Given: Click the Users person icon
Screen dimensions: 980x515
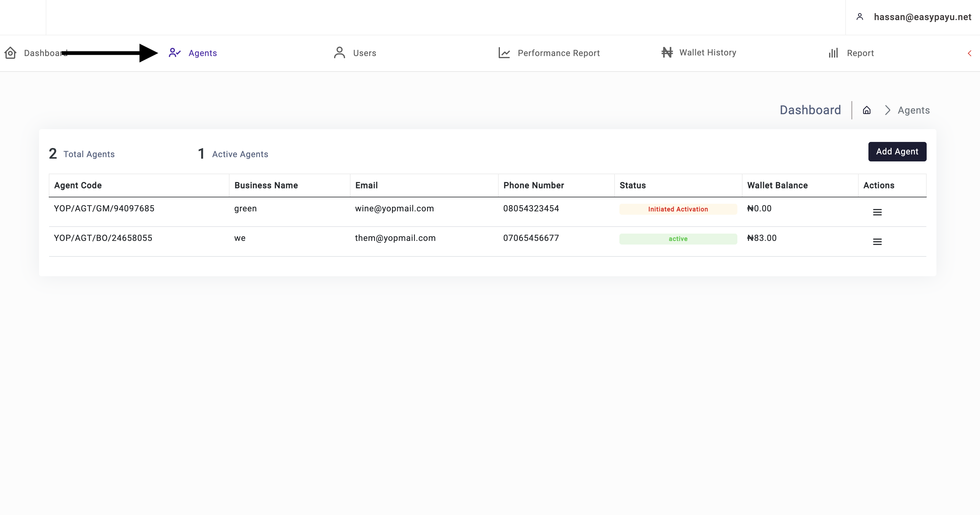Looking at the screenshot, I should [339, 53].
